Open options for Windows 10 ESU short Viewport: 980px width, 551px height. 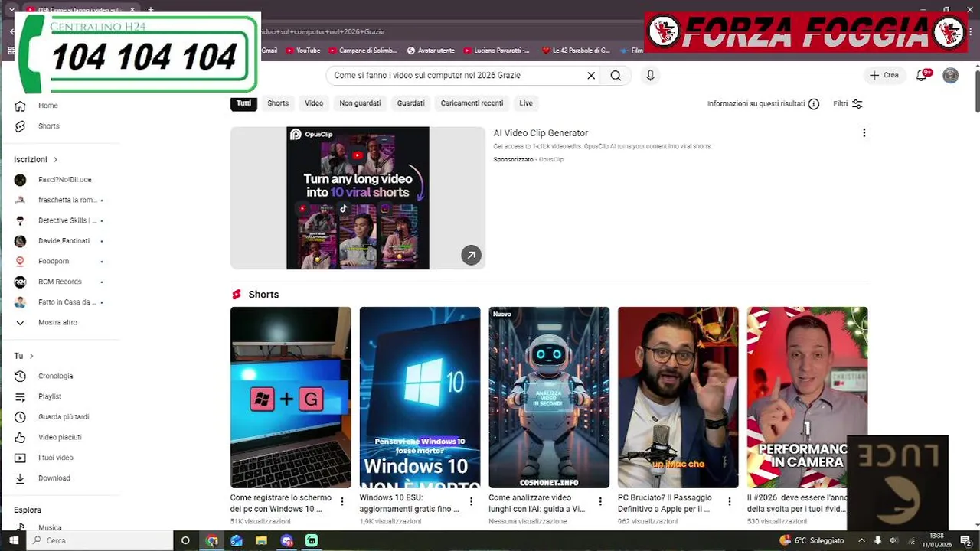pyautogui.click(x=471, y=502)
